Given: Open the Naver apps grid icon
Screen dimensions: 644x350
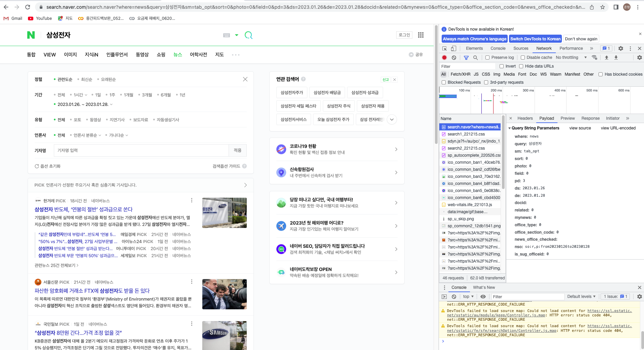Looking at the screenshot, I should point(421,35).
